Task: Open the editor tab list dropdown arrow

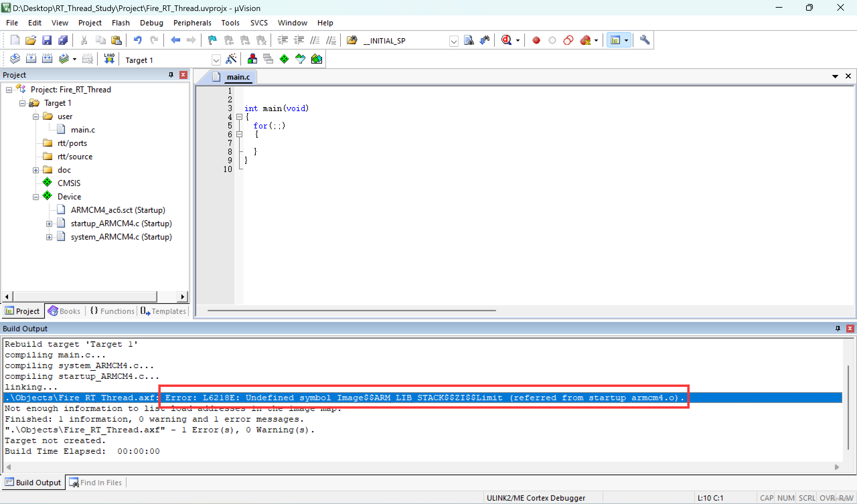Action: click(x=835, y=76)
